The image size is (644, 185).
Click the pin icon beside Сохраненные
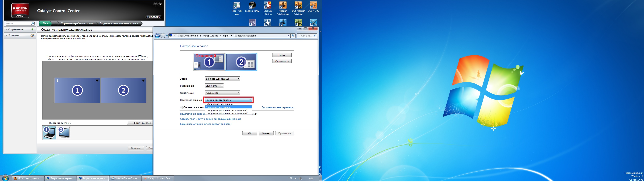click(x=32, y=29)
